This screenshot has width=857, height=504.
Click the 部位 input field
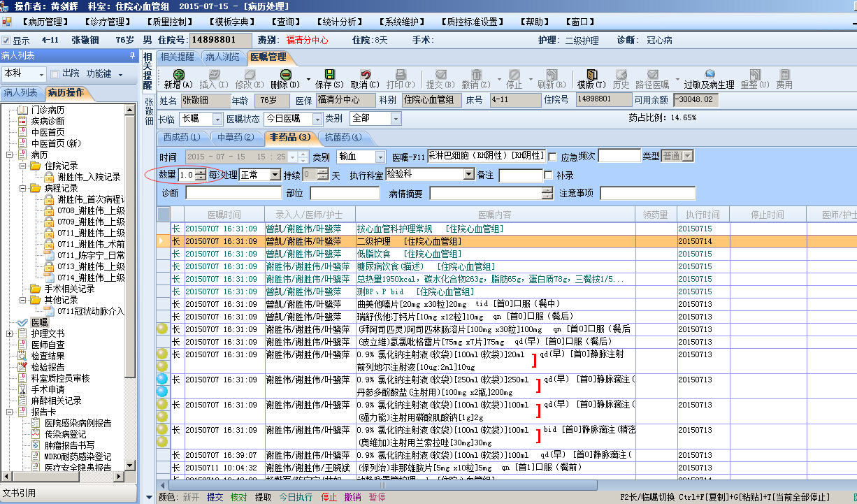click(345, 193)
